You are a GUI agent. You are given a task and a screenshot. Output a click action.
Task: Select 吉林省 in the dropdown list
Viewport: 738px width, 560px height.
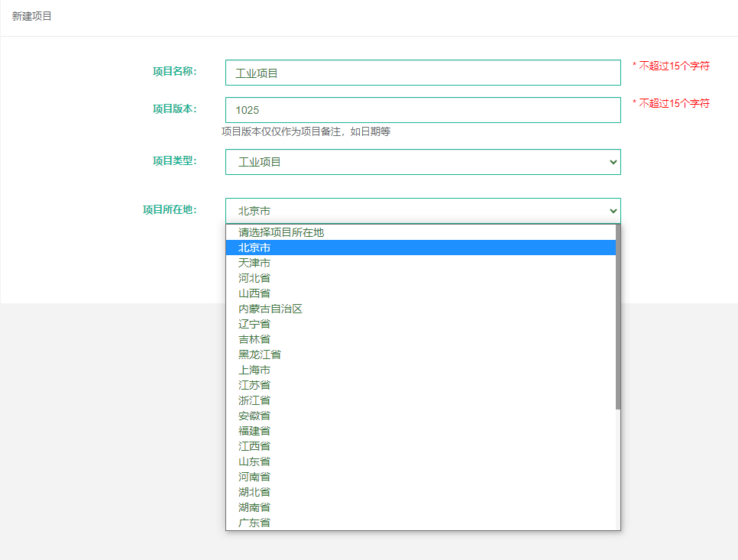click(420, 339)
